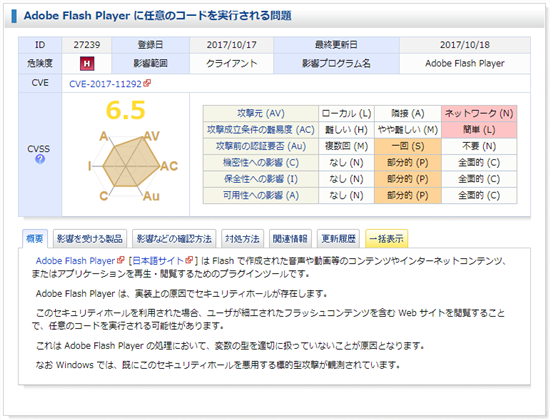Click the red H severity icon
The height and width of the screenshot is (420, 550).
tap(87, 64)
